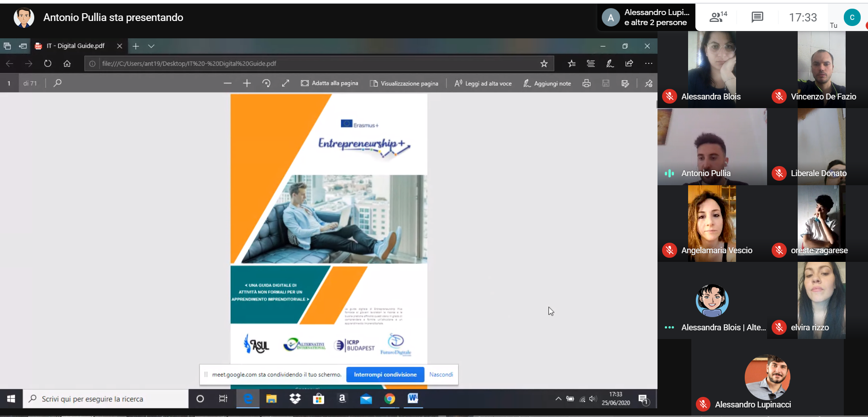
Task: Zoom out the PDF with minus
Action: coord(228,83)
